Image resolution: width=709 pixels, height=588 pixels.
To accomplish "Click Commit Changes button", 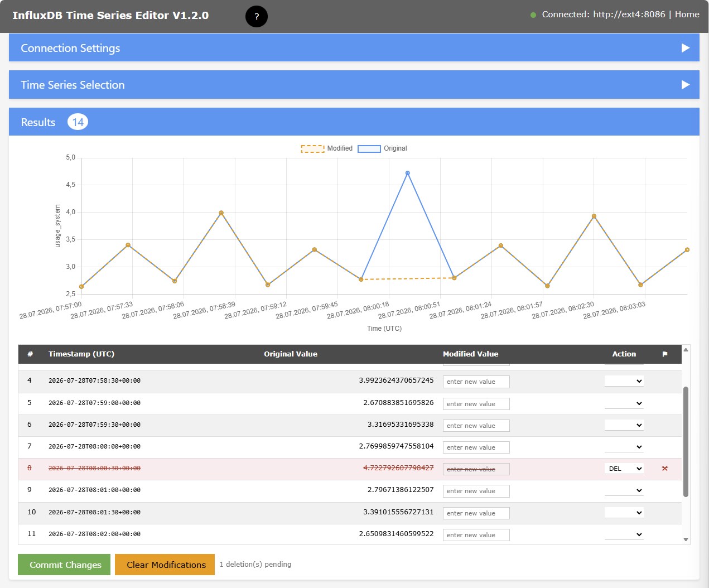I will point(64,565).
